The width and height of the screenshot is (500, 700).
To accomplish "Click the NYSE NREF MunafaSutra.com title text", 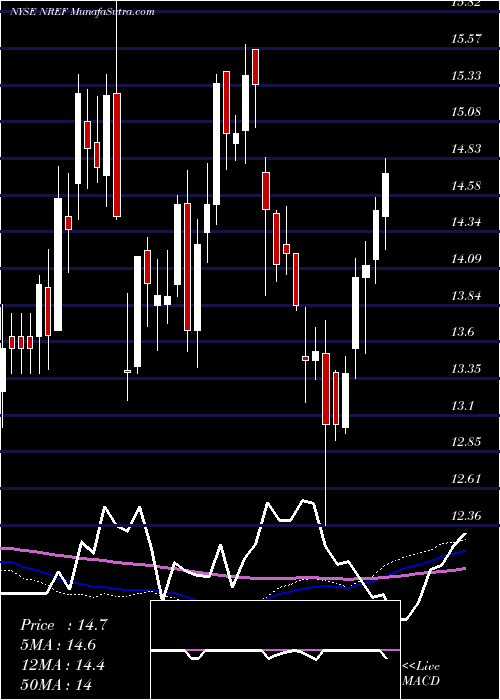I will click(x=82, y=12).
